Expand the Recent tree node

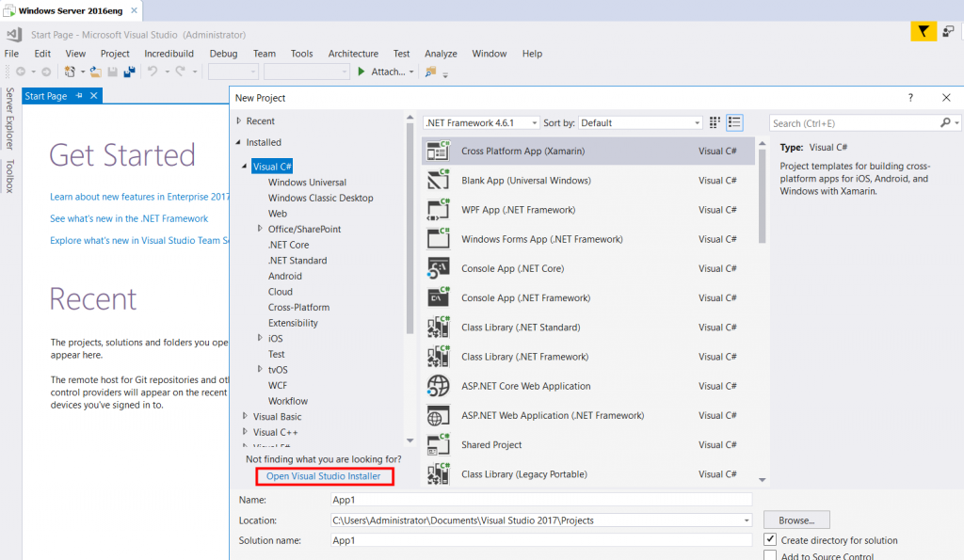[239, 121]
